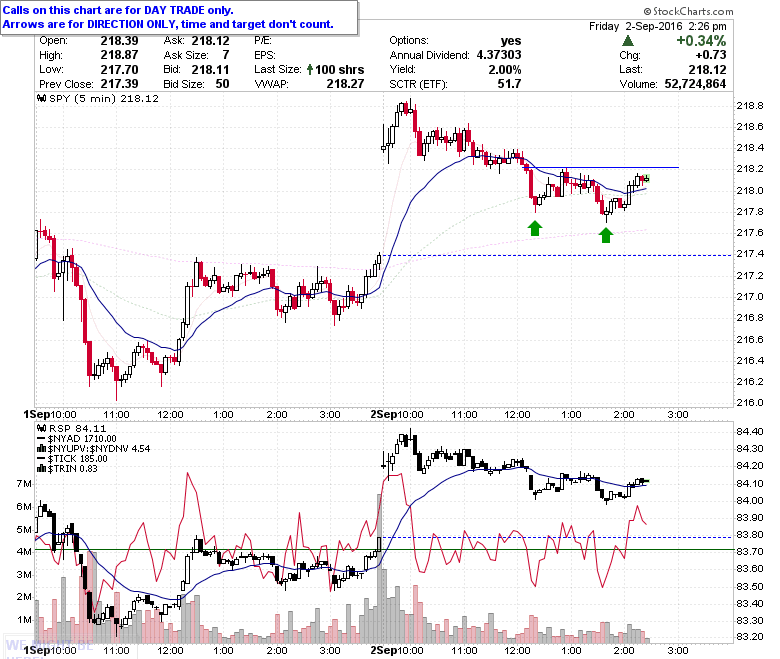Click the date Friday 2-Sep-2016 2:26 pm
The image size is (780, 659).
658,26
